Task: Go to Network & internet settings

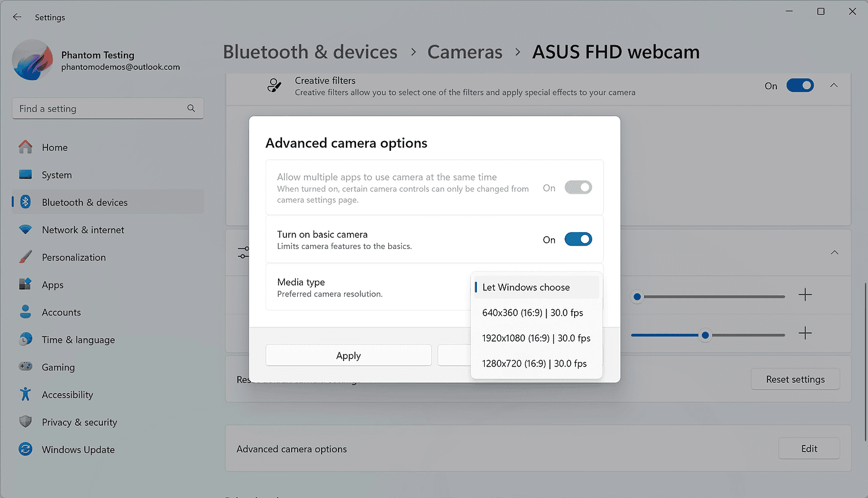Action: click(108, 230)
